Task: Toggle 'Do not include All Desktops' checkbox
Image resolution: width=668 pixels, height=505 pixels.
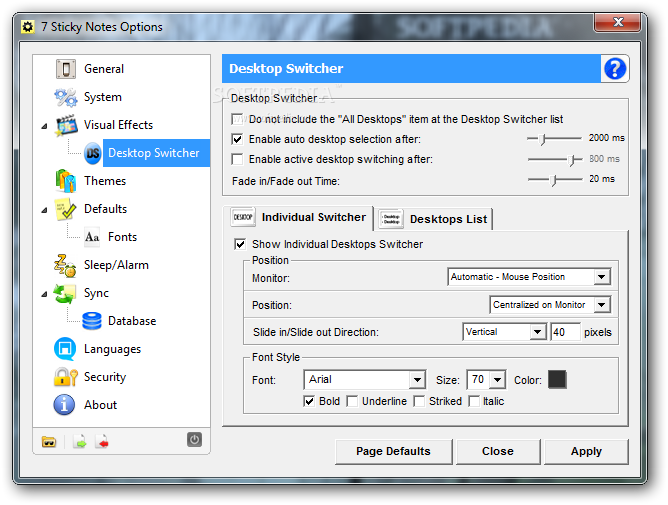Action: (237, 119)
